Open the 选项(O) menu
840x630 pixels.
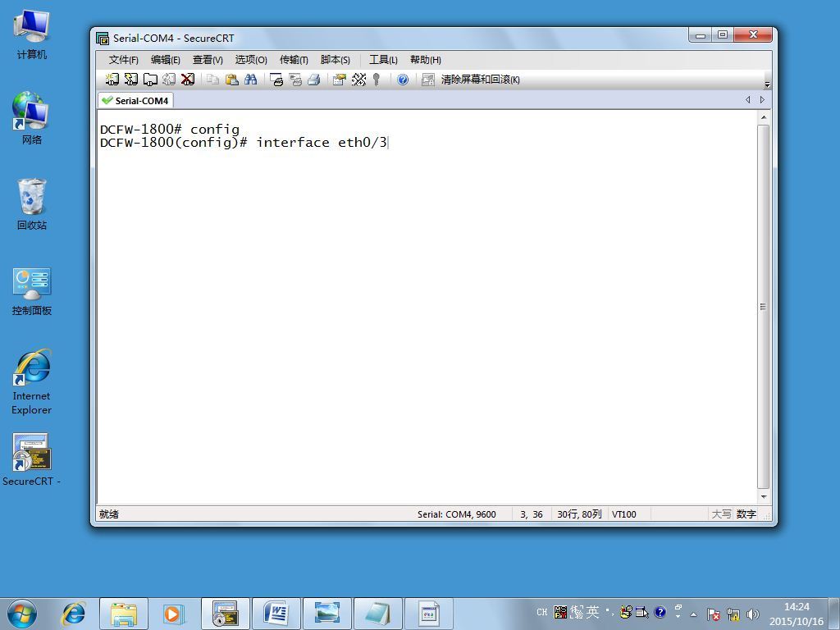point(251,59)
